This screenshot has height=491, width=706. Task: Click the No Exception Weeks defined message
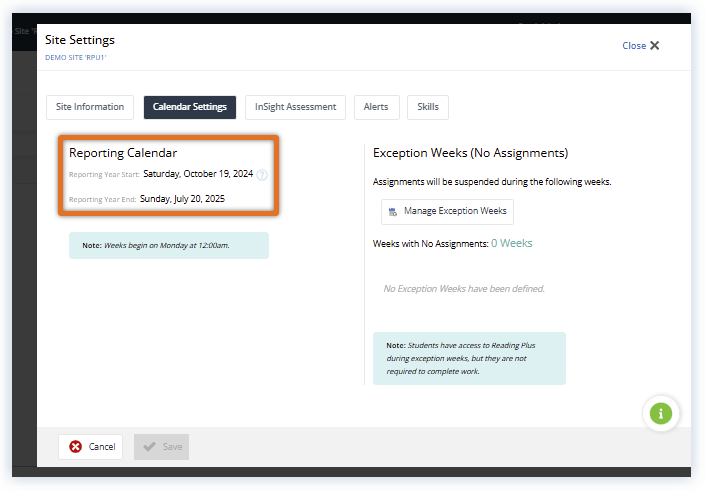[464, 289]
